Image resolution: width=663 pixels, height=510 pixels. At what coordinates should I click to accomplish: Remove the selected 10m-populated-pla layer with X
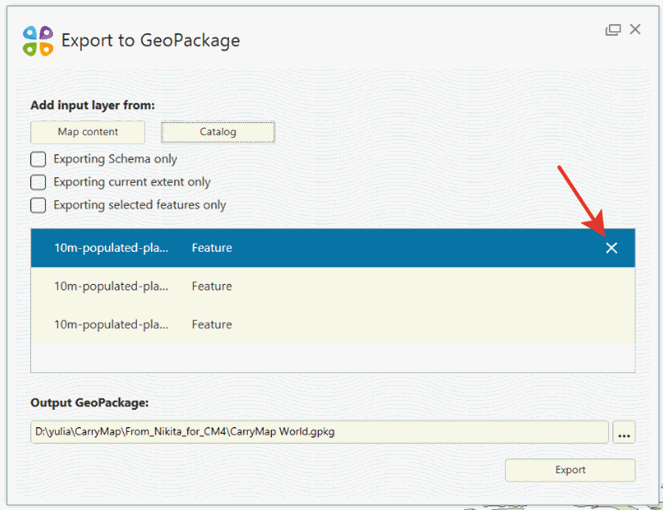(611, 248)
